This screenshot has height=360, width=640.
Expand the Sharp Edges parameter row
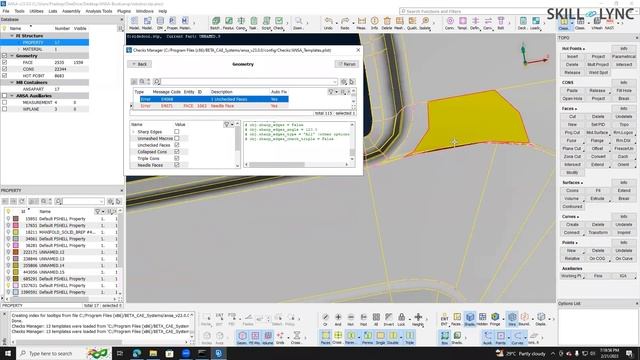click(x=133, y=132)
